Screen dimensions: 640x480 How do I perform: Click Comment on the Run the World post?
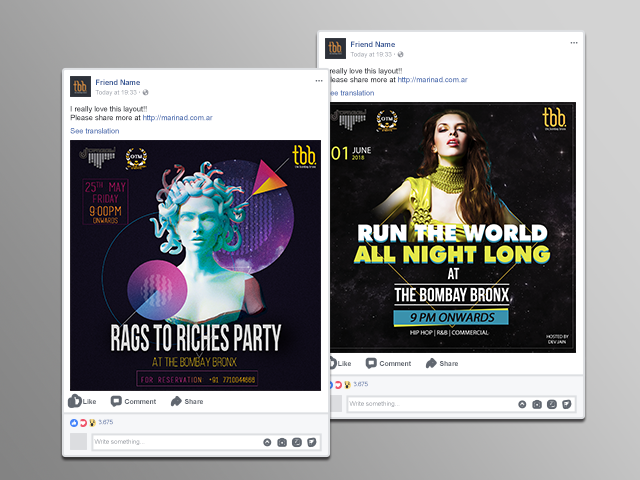tap(389, 363)
